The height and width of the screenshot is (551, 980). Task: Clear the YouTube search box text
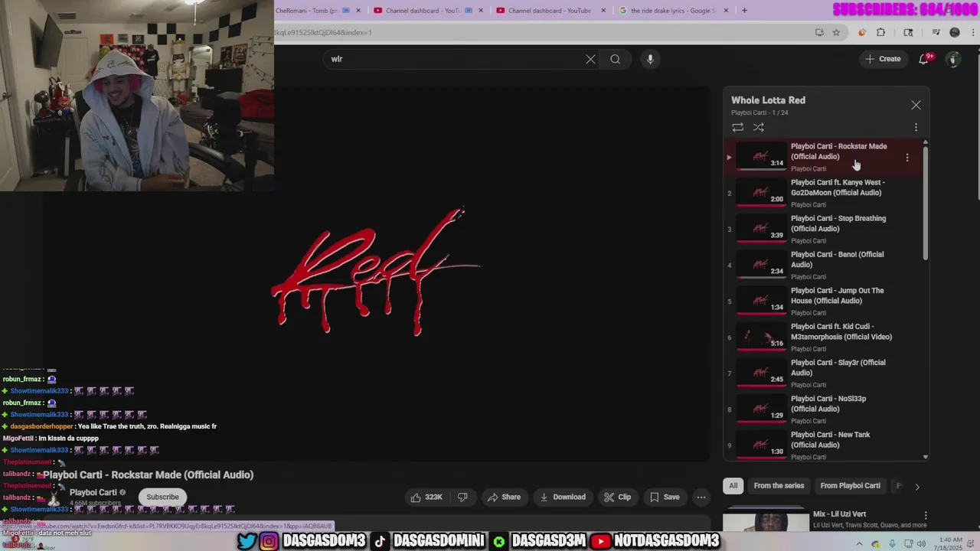pos(590,59)
